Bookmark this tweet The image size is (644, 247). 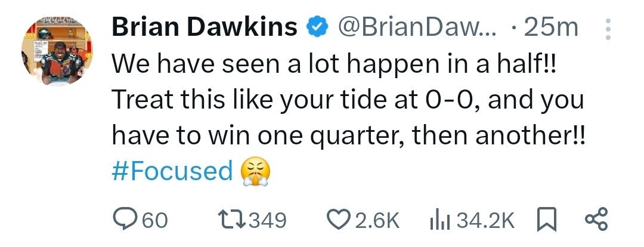pyautogui.click(x=547, y=220)
